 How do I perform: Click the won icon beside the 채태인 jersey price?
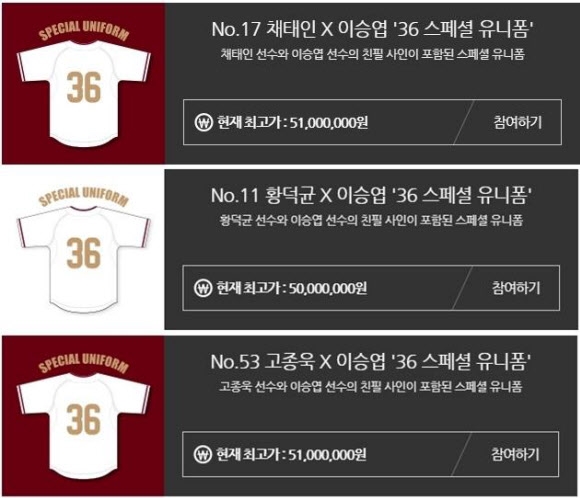pyautogui.click(x=203, y=122)
